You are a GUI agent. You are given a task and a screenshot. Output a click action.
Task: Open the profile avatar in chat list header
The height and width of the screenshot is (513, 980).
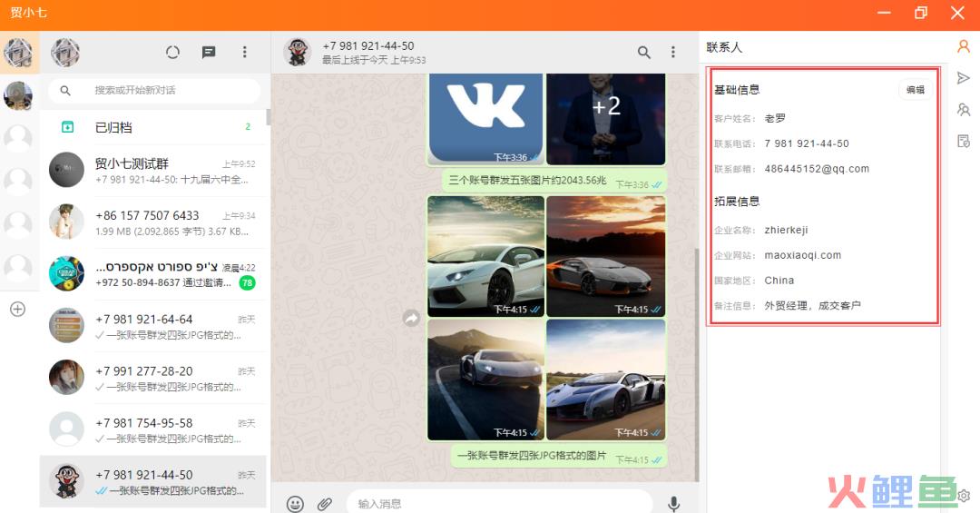pyautogui.click(x=65, y=52)
